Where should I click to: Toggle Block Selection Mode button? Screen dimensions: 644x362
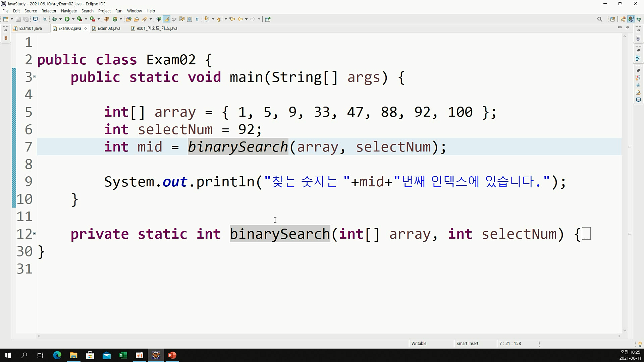point(190,19)
